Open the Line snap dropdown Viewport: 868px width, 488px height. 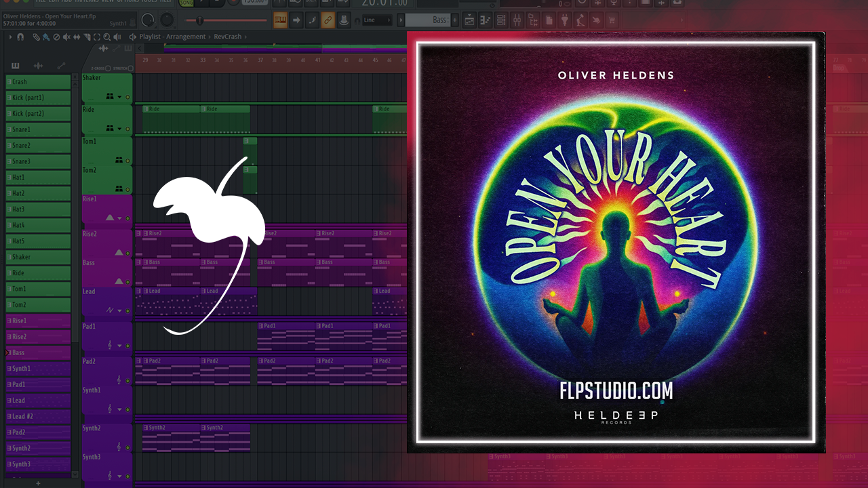pyautogui.click(x=376, y=20)
